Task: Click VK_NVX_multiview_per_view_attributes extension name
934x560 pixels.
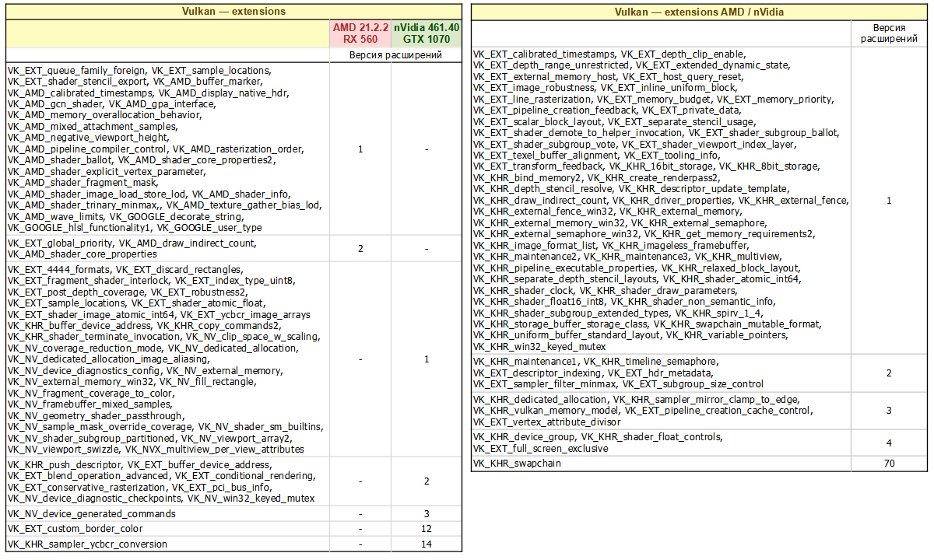Action: [x=215, y=450]
